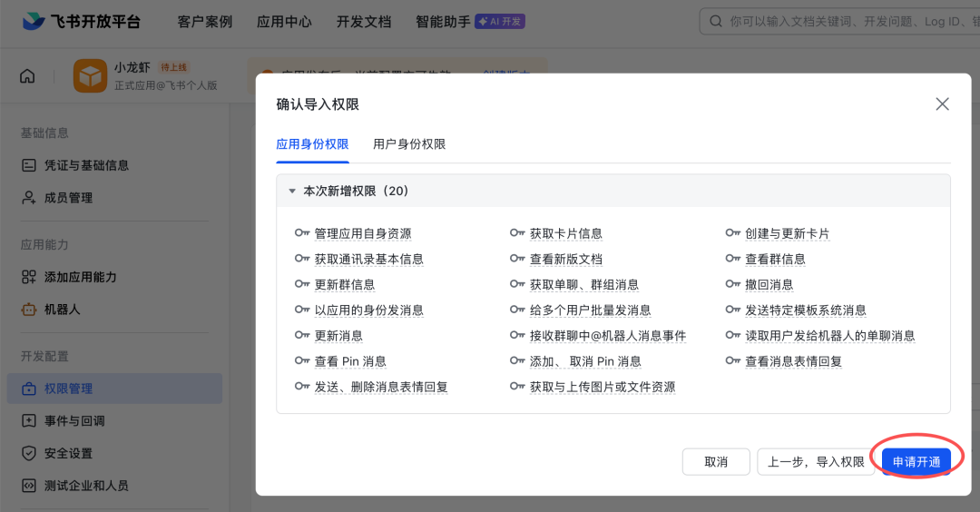Image resolution: width=980 pixels, height=512 pixels.
Task: Open the home icon in the app header
Action: pyautogui.click(x=27, y=76)
